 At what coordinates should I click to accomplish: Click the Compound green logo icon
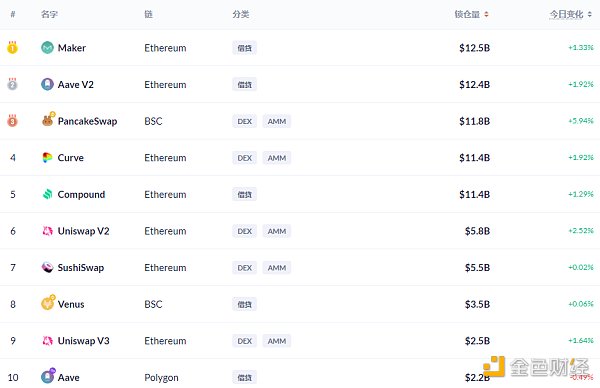click(47, 194)
